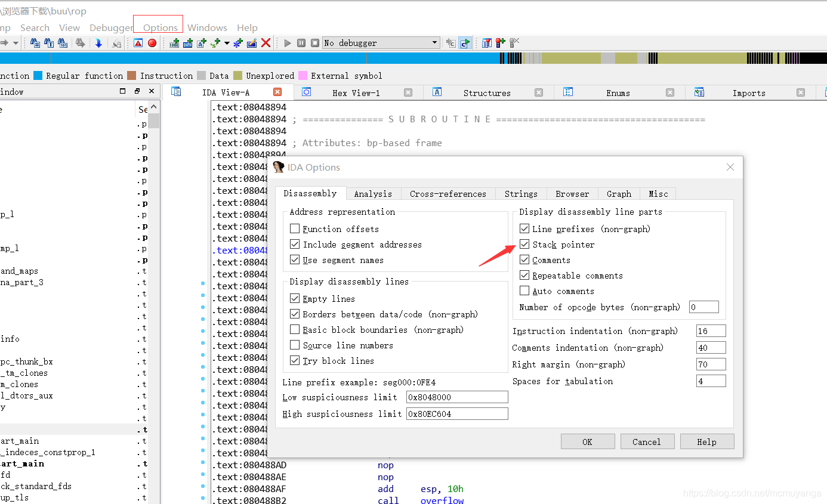
Task: Toggle Stack pointer checkbox
Action: [524, 244]
